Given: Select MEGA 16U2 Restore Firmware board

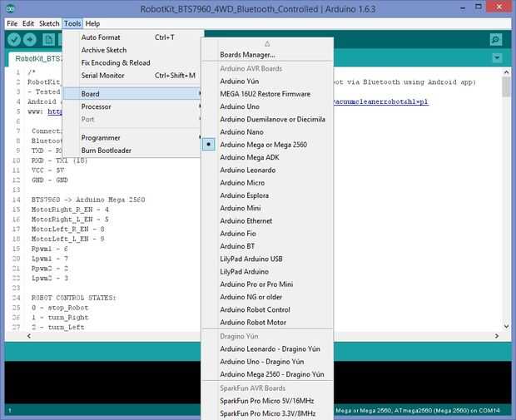Looking at the screenshot, I should tap(267, 94).
